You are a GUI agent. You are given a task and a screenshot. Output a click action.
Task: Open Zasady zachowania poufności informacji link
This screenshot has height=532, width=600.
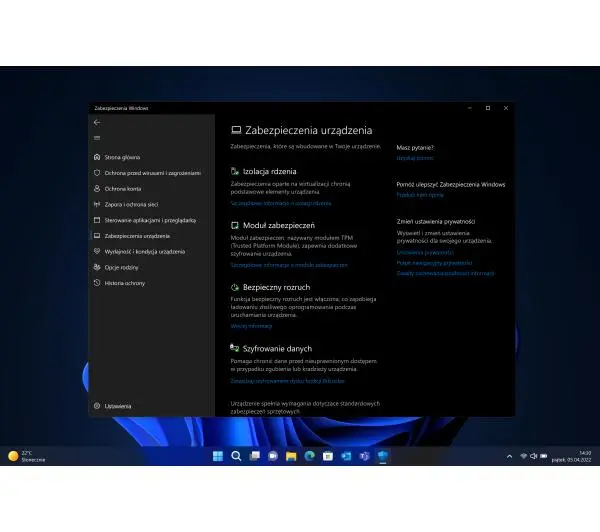(x=445, y=273)
